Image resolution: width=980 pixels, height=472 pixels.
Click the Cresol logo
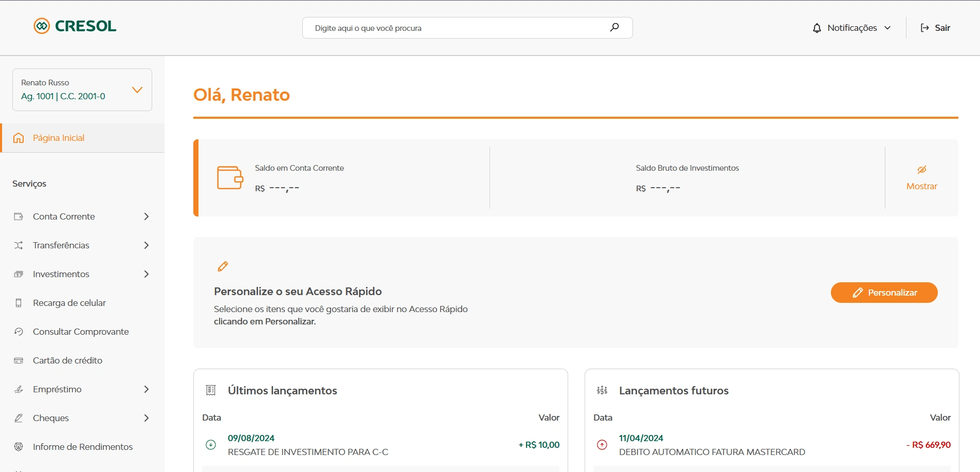(75, 26)
